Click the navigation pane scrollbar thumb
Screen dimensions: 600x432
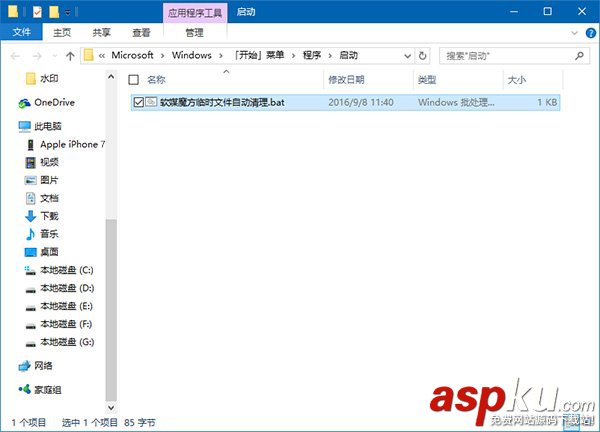click(111, 310)
